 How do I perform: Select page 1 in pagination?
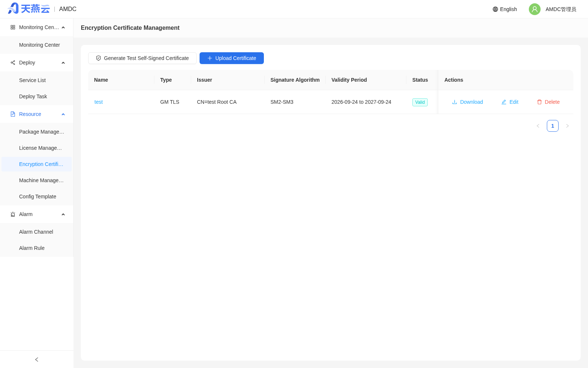[553, 126]
